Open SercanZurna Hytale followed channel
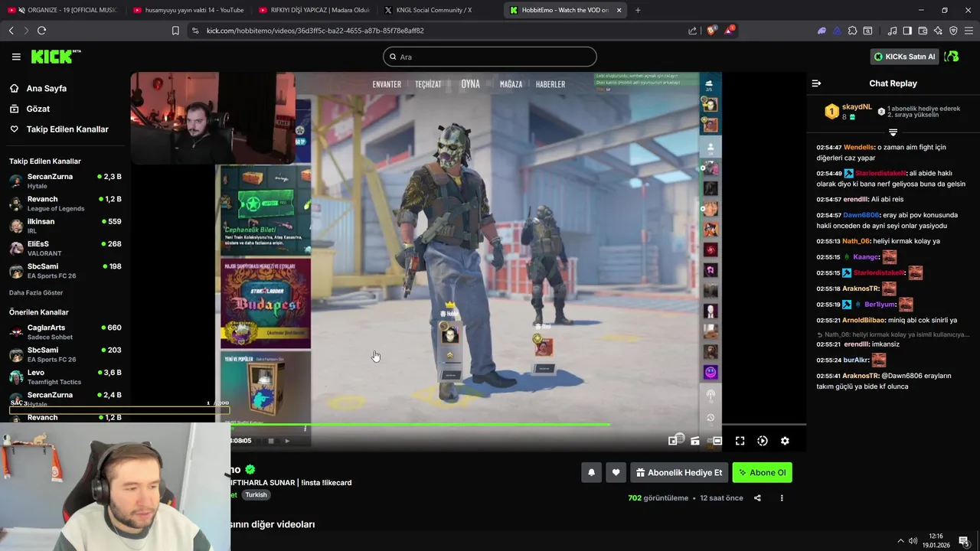This screenshot has height=551, width=980. [65, 181]
